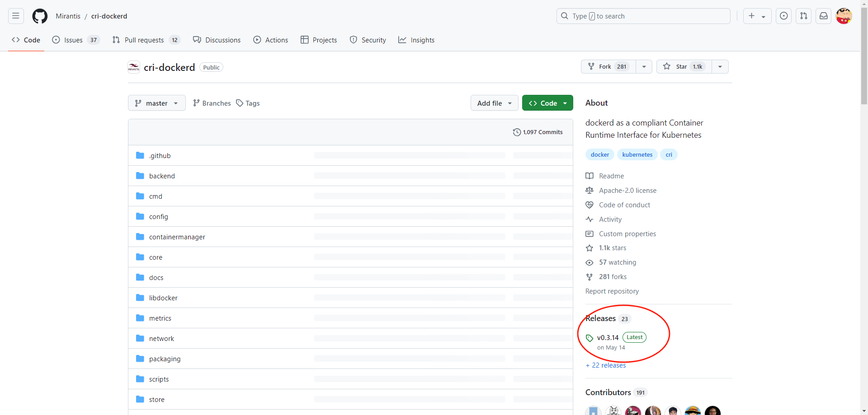Expand the Fork options dropdown arrow

click(x=644, y=67)
